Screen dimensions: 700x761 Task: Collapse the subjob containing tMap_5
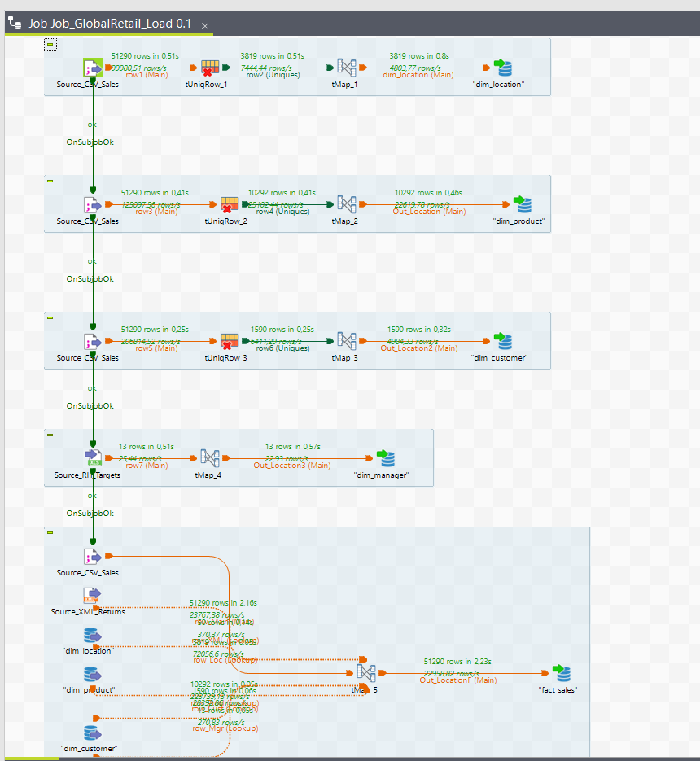[50, 532]
